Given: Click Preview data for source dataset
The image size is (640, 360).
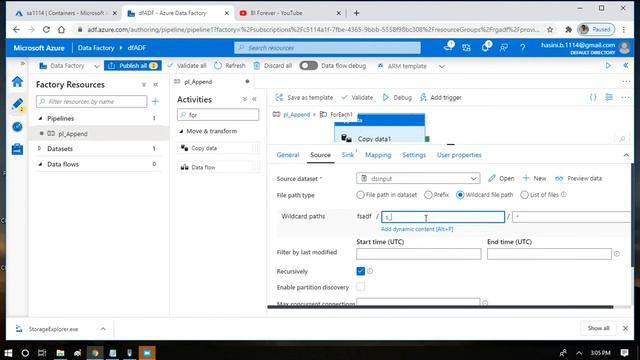Looking at the screenshot, I should click(579, 178).
